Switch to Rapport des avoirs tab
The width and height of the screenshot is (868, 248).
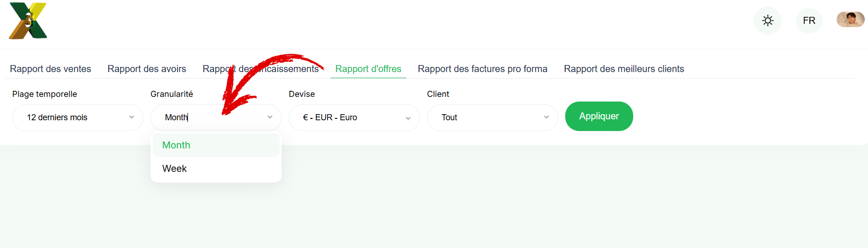[x=147, y=69]
